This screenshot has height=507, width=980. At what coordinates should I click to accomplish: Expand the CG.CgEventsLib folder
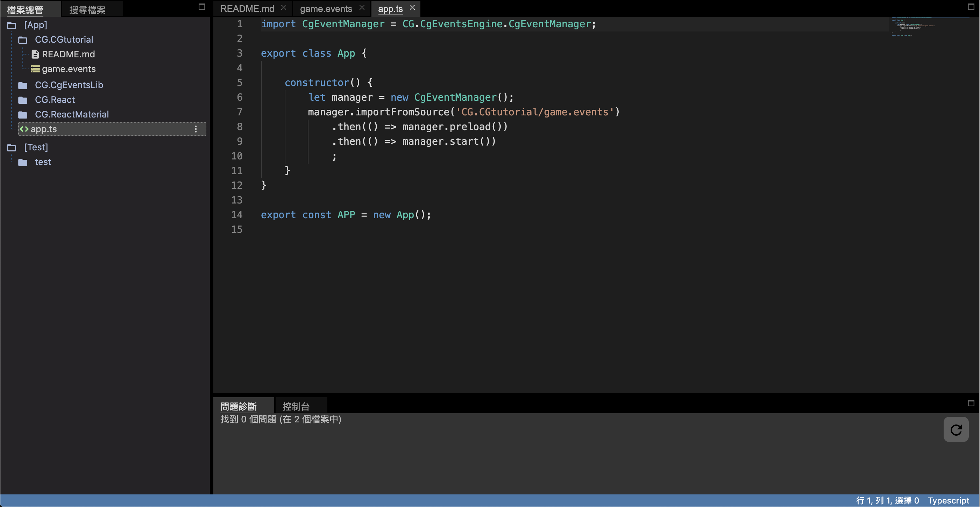[x=23, y=85]
